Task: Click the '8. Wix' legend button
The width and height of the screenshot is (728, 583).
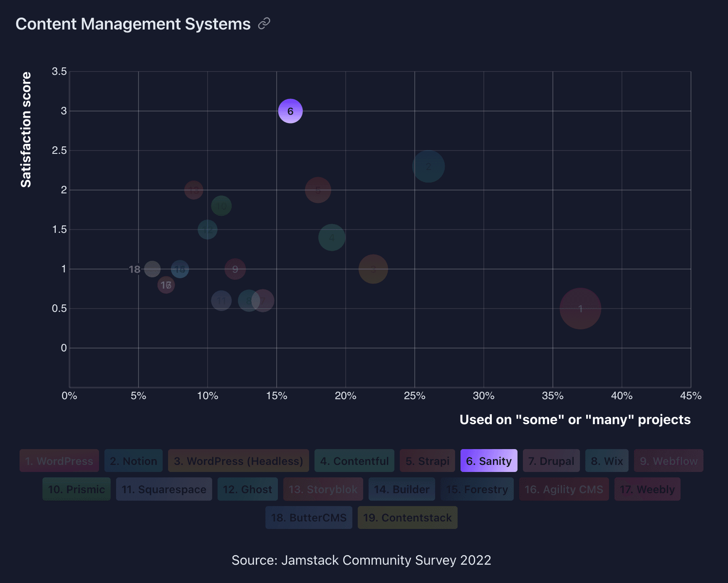Action: [x=607, y=461]
